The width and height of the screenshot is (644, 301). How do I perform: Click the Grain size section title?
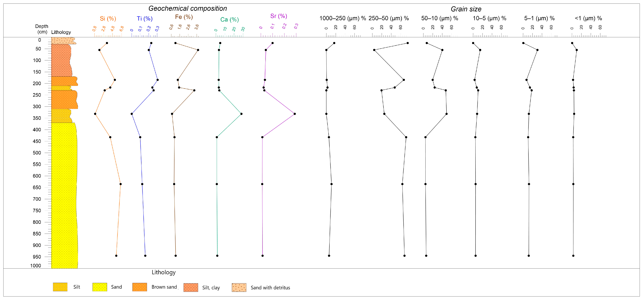[x=466, y=9]
